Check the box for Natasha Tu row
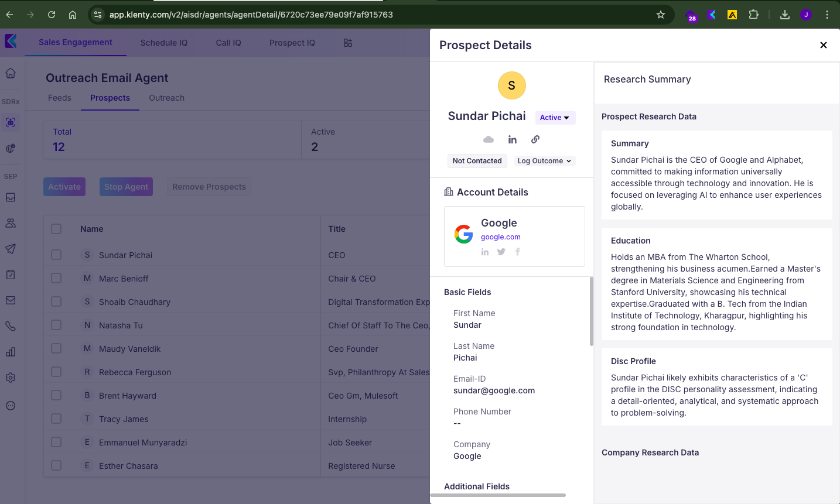Image resolution: width=840 pixels, height=504 pixels. (x=56, y=325)
